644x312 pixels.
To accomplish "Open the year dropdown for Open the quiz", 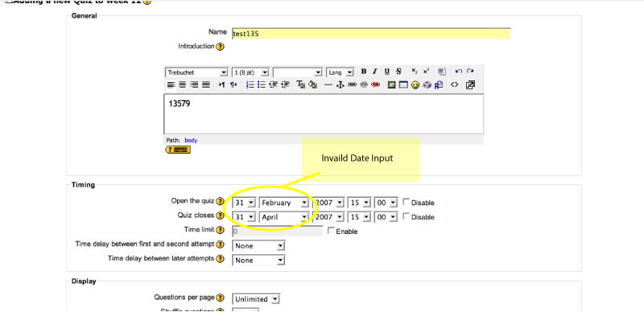I will pos(328,203).
